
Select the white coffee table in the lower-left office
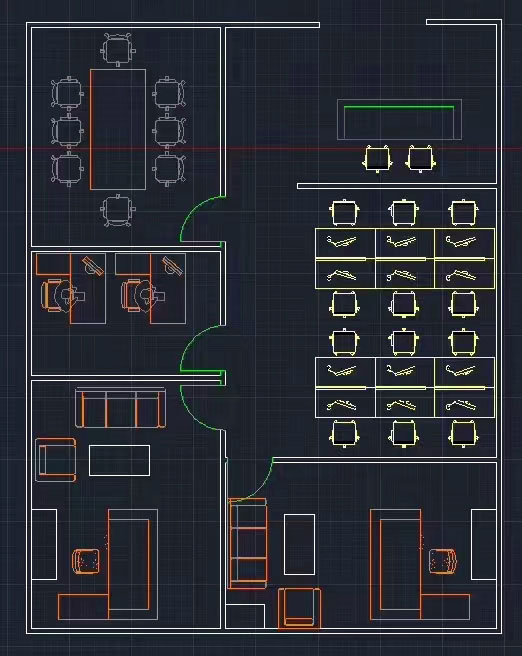(x=120, y=461)
